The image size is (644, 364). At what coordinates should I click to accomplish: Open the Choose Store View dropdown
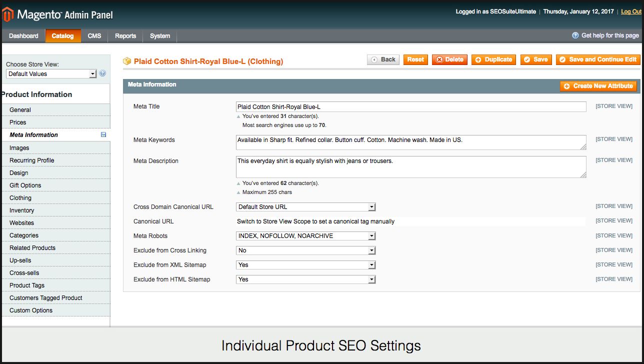tap(51, 74)
